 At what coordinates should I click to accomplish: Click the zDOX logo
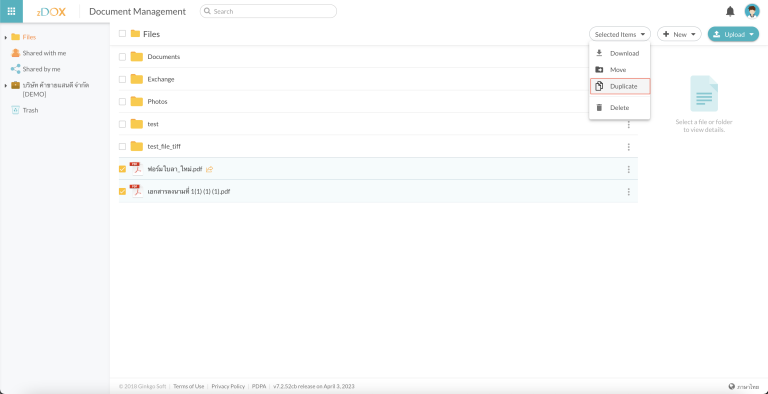(x=51, y=12)
